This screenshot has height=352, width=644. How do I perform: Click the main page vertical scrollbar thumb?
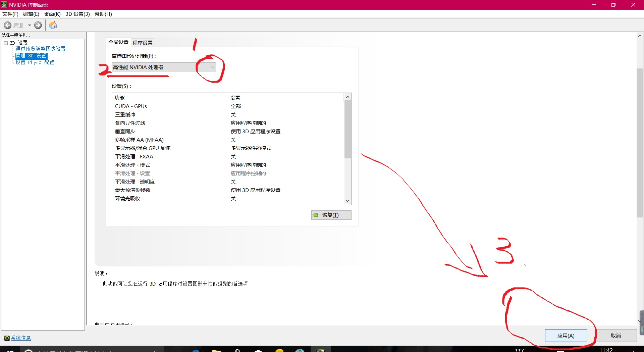(640, 143)
